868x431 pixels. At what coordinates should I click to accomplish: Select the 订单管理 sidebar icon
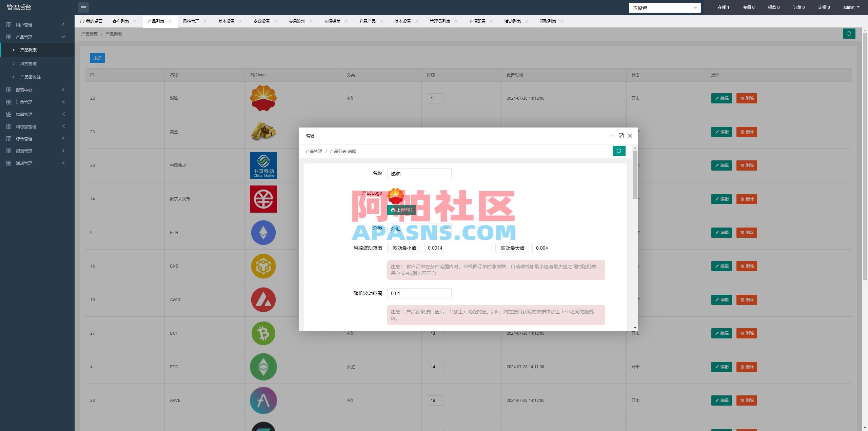pyautogui.click(x=9, y=102)
